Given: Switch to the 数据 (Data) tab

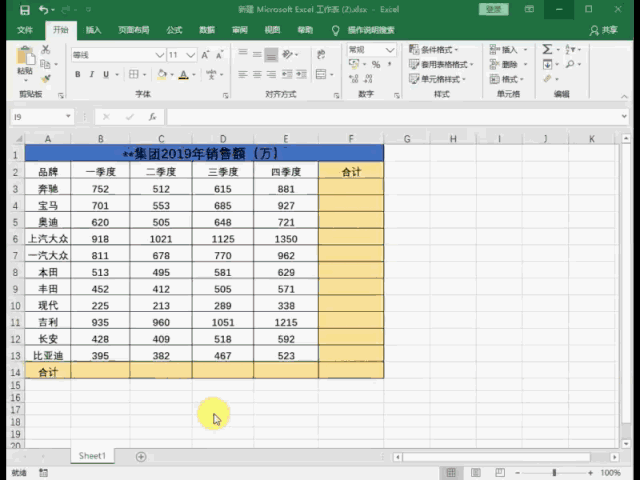Looking at the screenshot, I should click(207, 30).
